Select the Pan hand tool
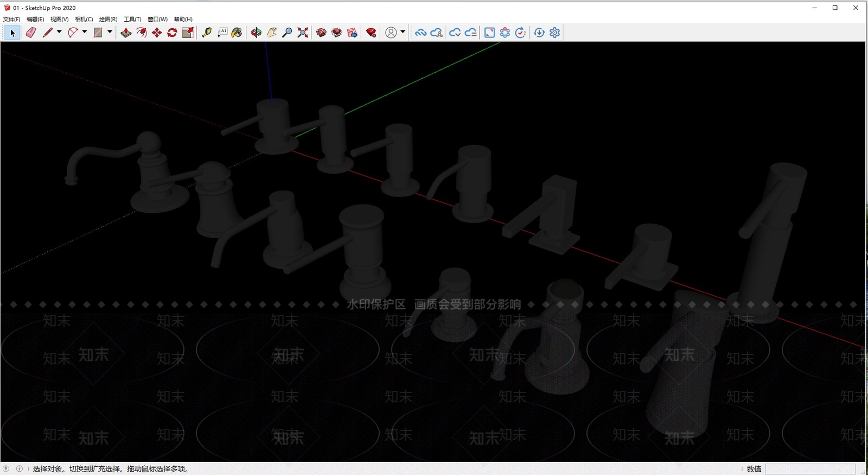The width and height of the screenshot is (868, 475). point(272,33)
